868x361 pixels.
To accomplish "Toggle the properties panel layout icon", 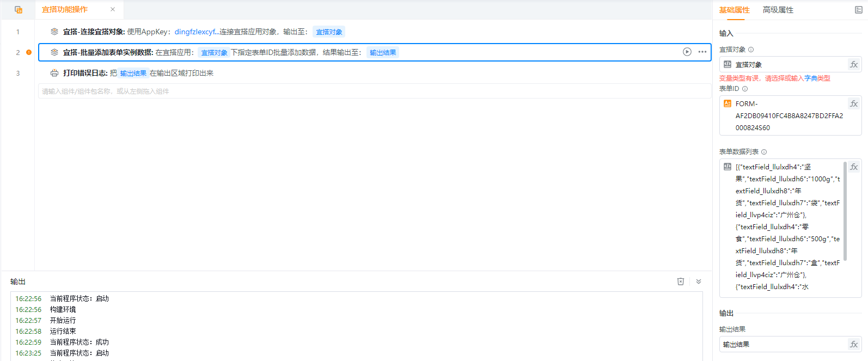I will tap(858, 10).
